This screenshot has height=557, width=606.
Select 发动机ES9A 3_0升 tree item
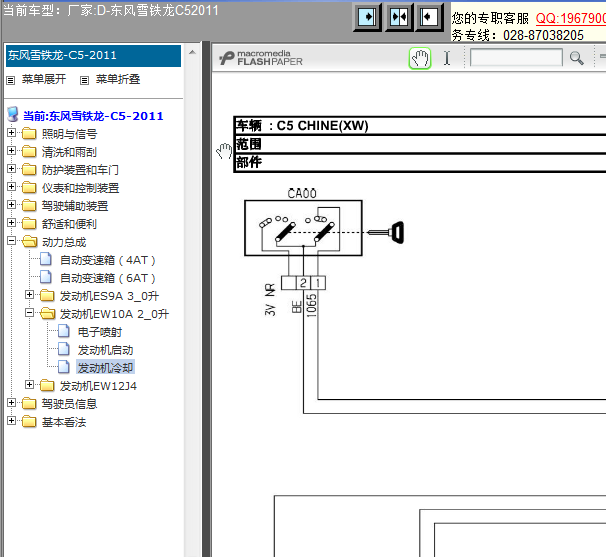[109, 296]
